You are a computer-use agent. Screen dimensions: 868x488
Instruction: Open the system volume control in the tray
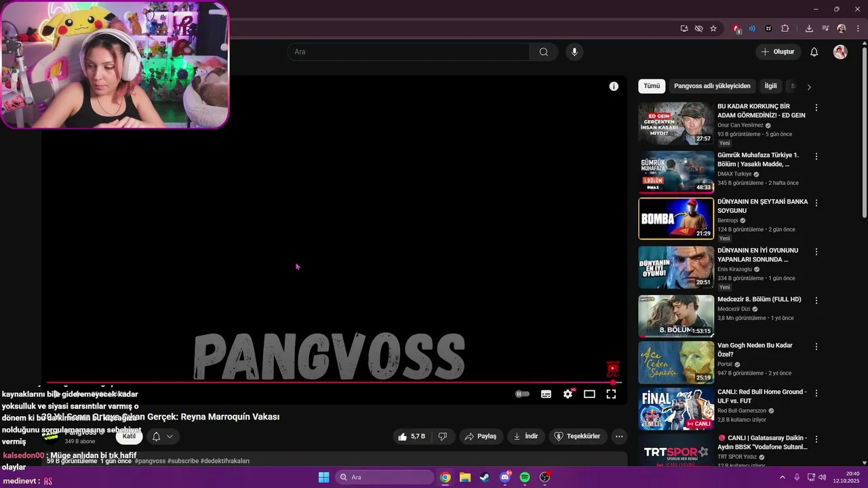[823, 477]
